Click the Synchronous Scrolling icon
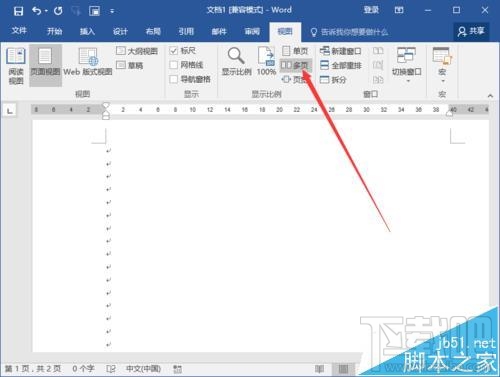500x377 pixels. click(378, 65)
